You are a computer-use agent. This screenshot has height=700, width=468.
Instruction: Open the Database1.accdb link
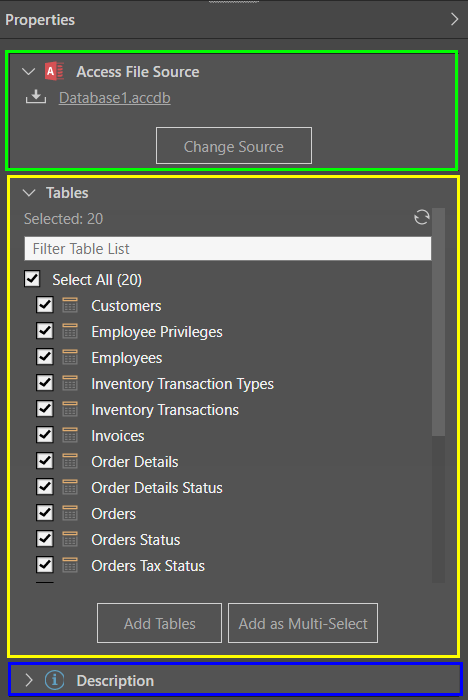pos(115,98)
